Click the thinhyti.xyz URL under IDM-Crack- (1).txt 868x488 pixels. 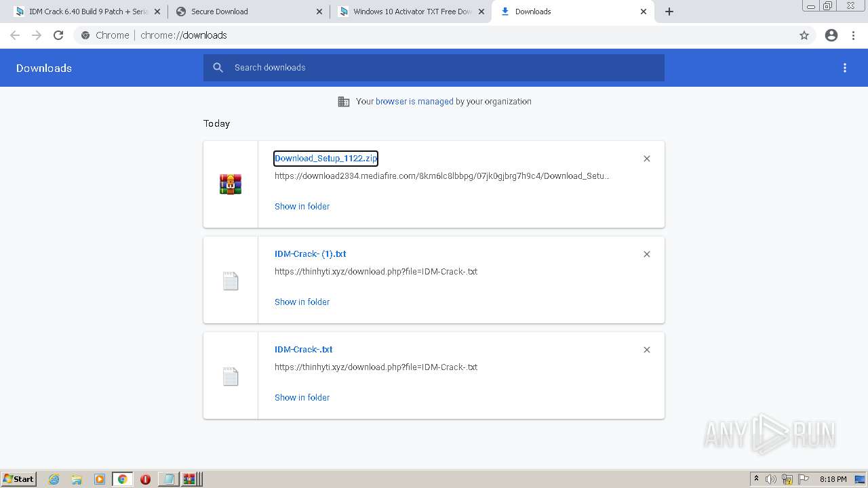[x=376, y=272]
